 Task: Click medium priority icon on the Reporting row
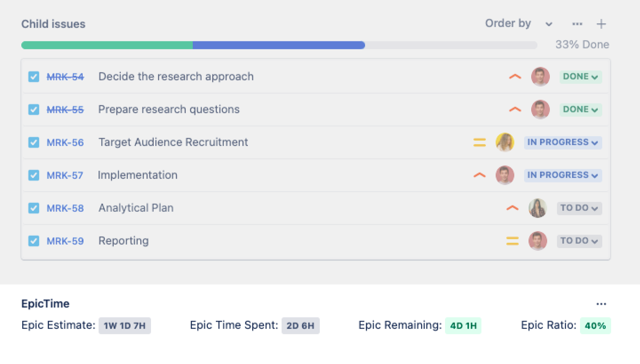coord(512,241)
